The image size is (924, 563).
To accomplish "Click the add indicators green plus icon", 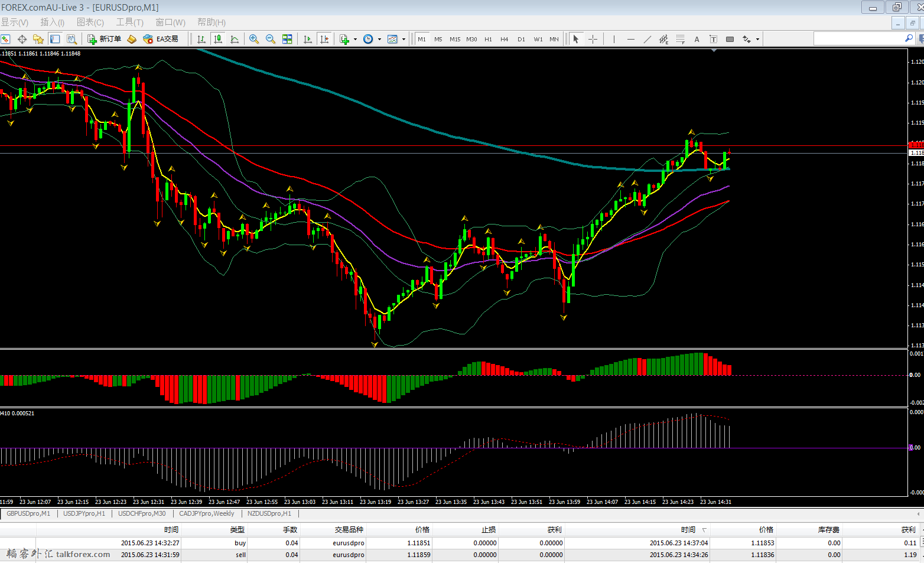I will pos(345,39).
